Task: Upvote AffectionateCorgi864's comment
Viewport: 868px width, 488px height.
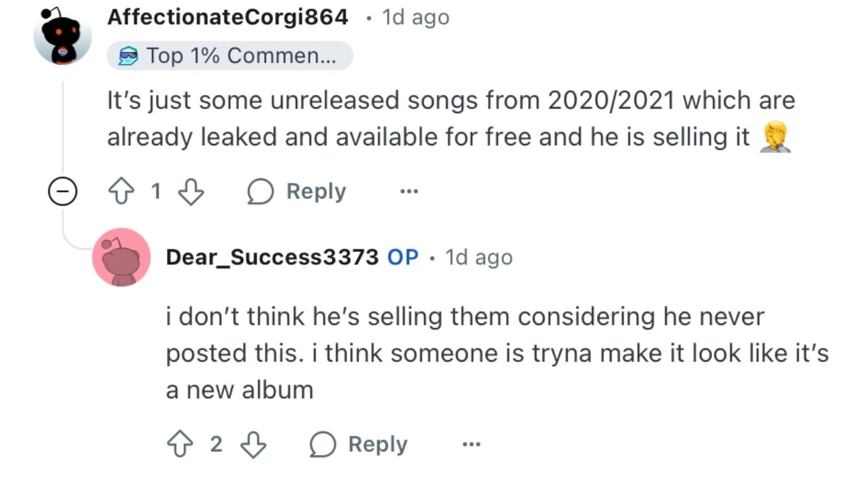Action: (121, 191)
